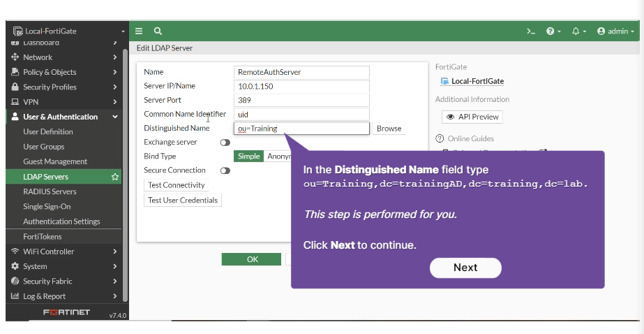Open Authentication Settings menu item
The width and height of the screenshot is (644, 334).
(61, 222)
